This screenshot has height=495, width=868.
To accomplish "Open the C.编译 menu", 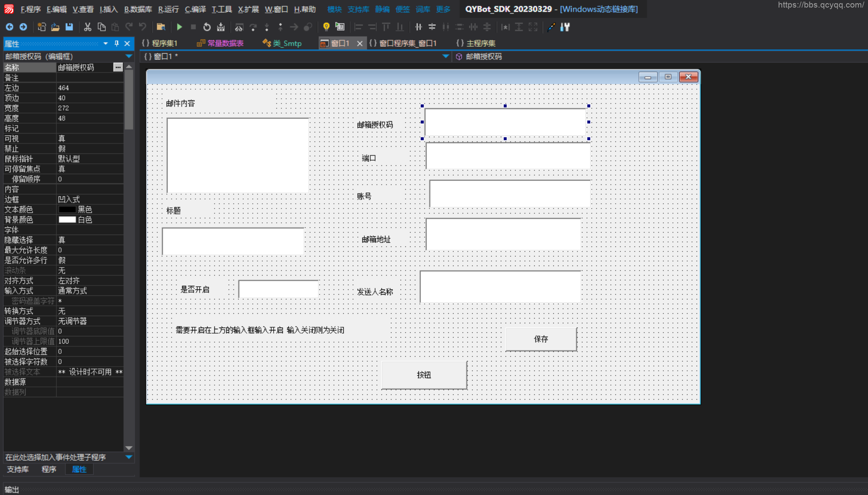I will pos(195,9).
